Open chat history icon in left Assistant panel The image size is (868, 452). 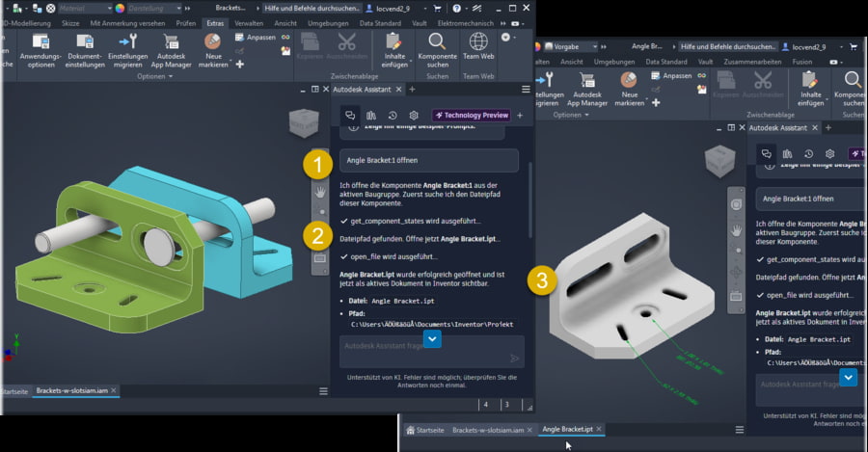coord(393,115)
